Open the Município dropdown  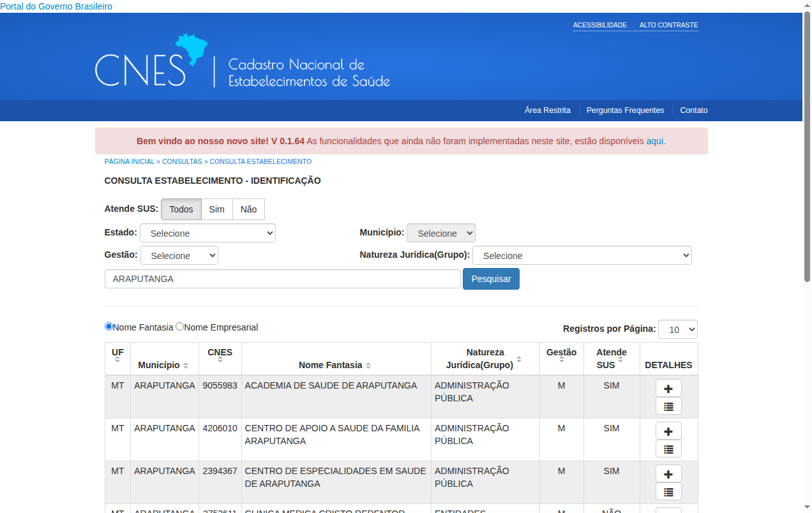[441, 233]
